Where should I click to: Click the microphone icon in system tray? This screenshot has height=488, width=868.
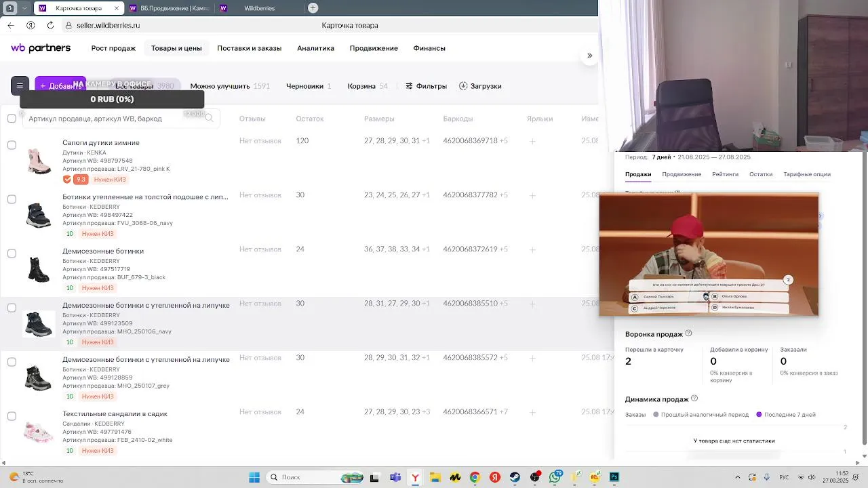point(768,477)
